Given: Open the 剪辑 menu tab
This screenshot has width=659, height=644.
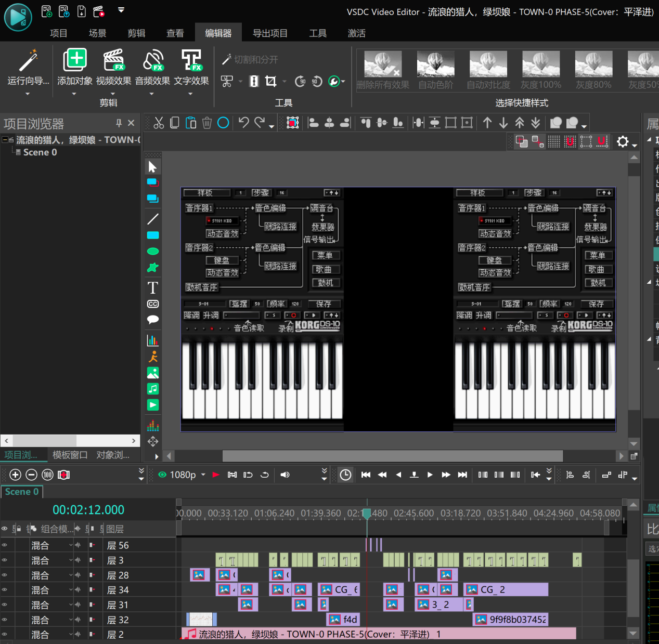Looking at the screenshot, I should tap(136, 33).
